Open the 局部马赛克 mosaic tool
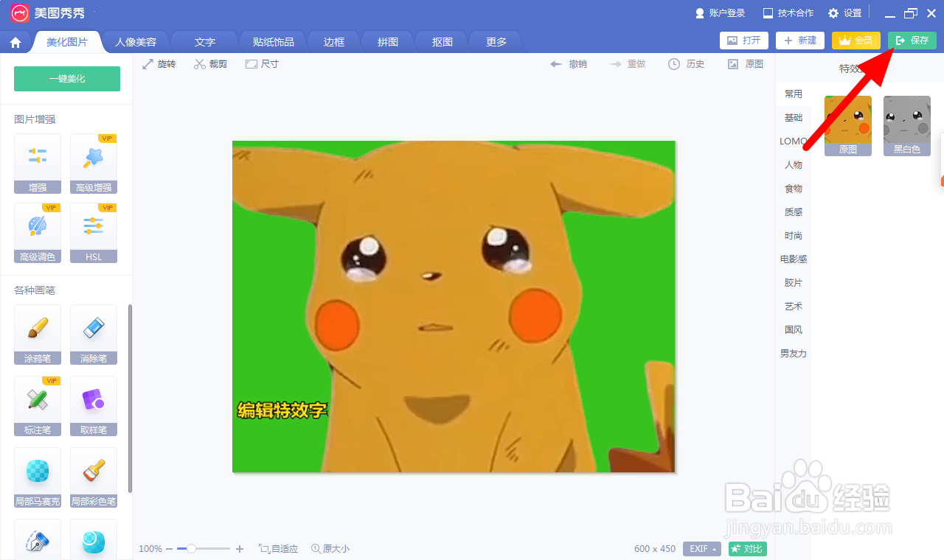The height and width of the screenshot is (560, 944). (x=37, y=477)
